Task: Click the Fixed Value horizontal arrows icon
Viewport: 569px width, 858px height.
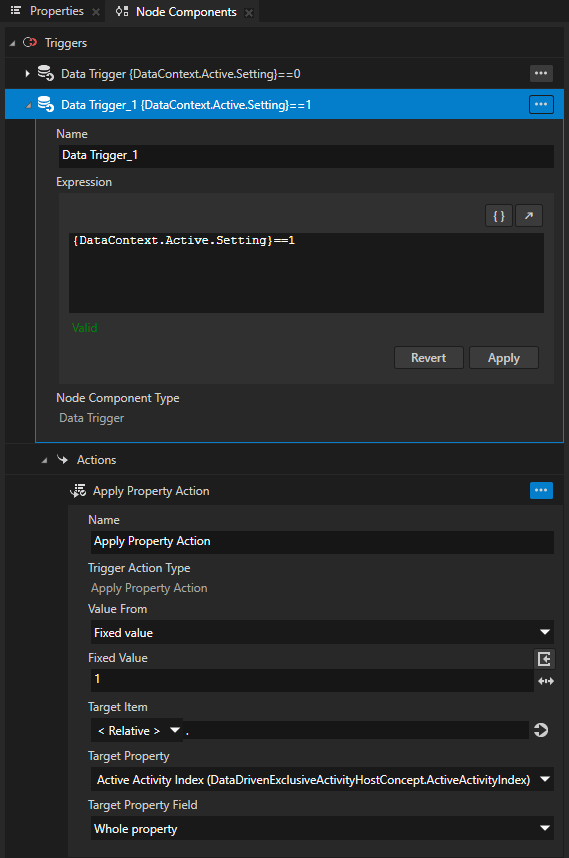Action: pyautogui.click(x=546, y=681)
